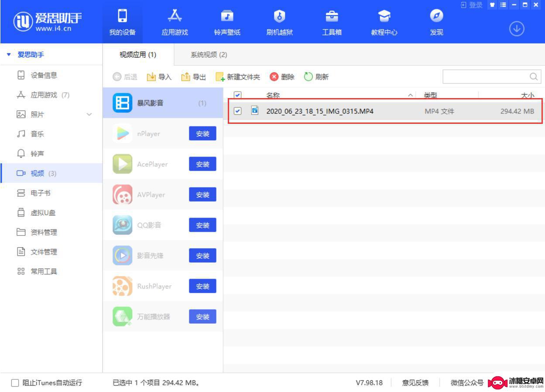This screenshot has height=392, width=545.
Task: Collapse the 爱思助手 sidebar tree
Action: [x=9, y=55]
